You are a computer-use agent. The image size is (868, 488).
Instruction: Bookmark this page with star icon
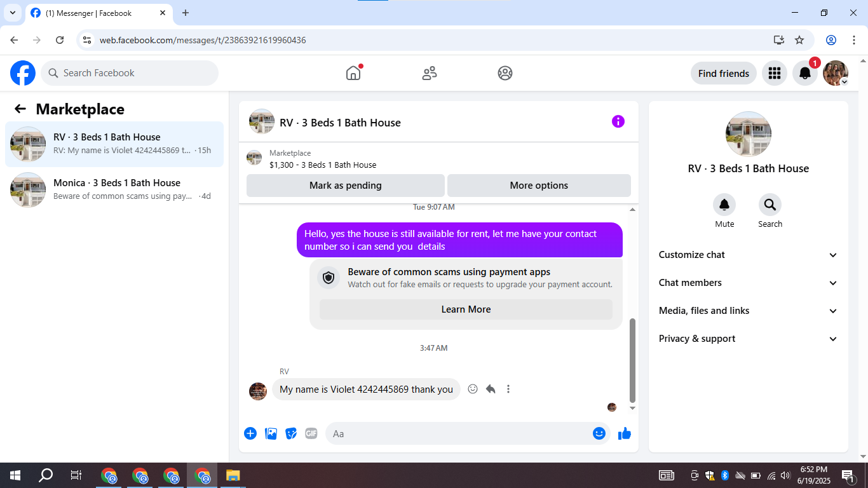coord(799,40)
